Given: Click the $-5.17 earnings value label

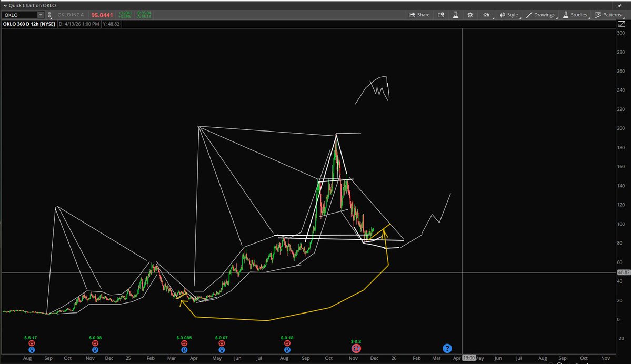Looking at the screenshot, I should tap(31, 338).
